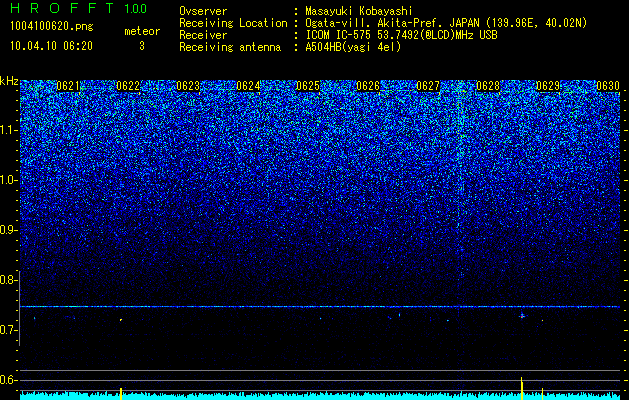Click the bright meteor echo before 0629

(522, 316)
